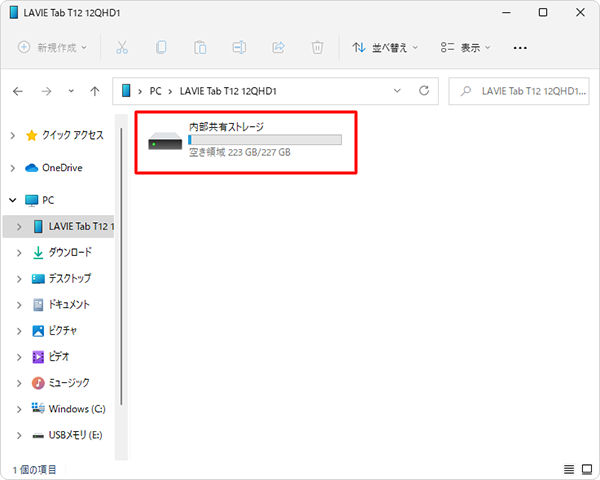Switch to large icons view in status bar
Screen dimensions: 600x480
tap(586, 469)
